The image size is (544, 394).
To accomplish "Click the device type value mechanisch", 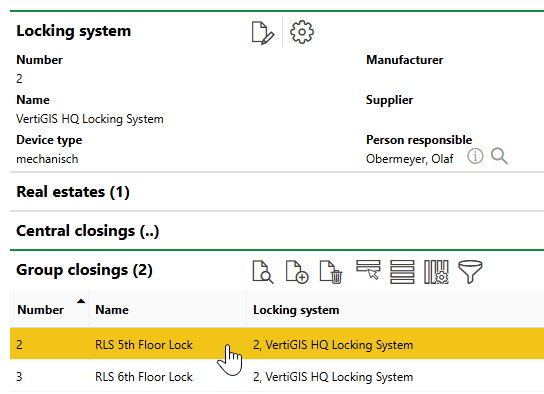I will point(47,159).
